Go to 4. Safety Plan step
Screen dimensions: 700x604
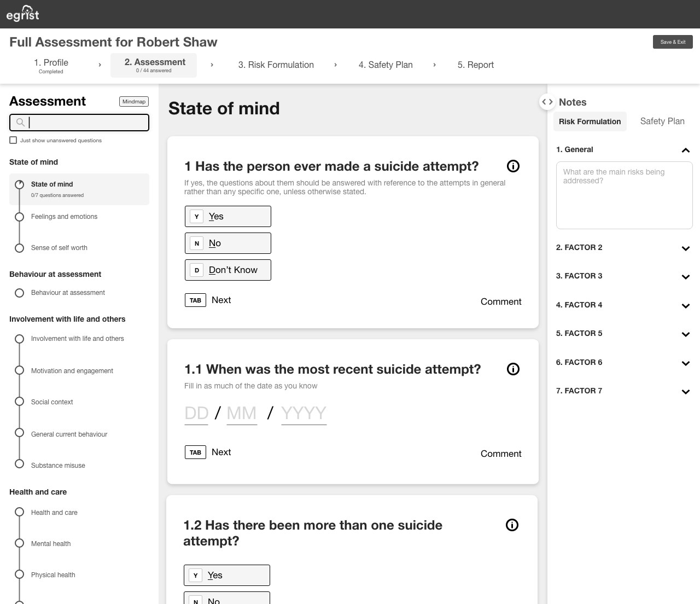coord(386,65)
